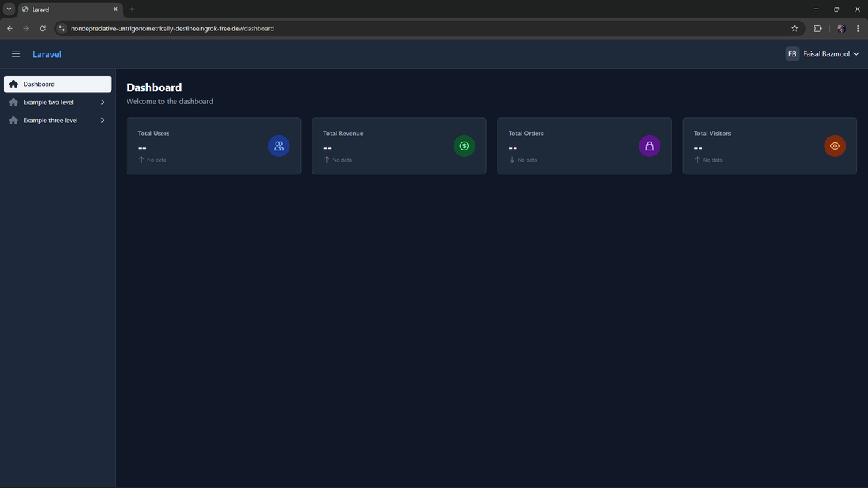868x488 pixels.
Task: Expand the Example three level chevron
Action: point(103,120)
